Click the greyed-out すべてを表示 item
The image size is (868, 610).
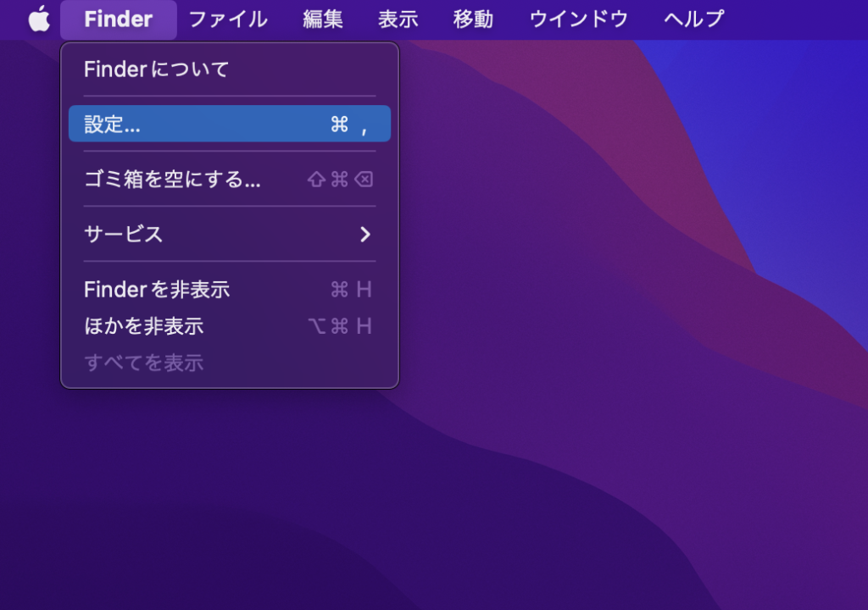pyautogui.click(x=230, y=363)
